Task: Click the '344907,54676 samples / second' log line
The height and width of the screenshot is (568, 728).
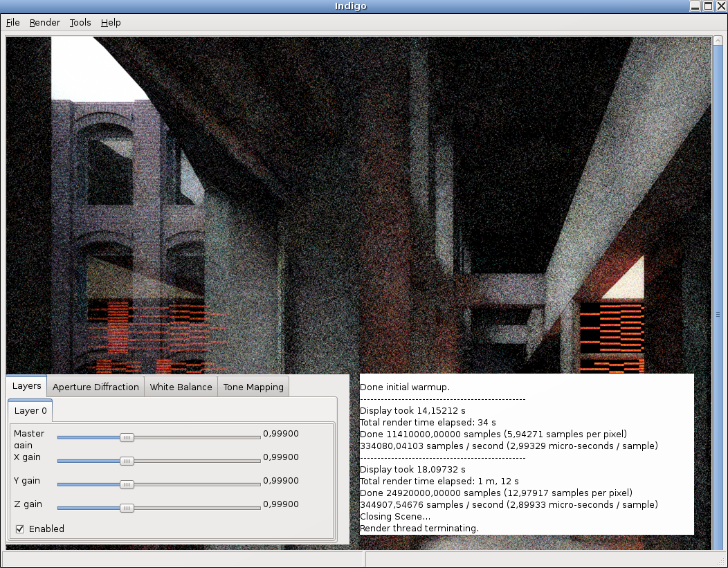Action: coord(509,504)
